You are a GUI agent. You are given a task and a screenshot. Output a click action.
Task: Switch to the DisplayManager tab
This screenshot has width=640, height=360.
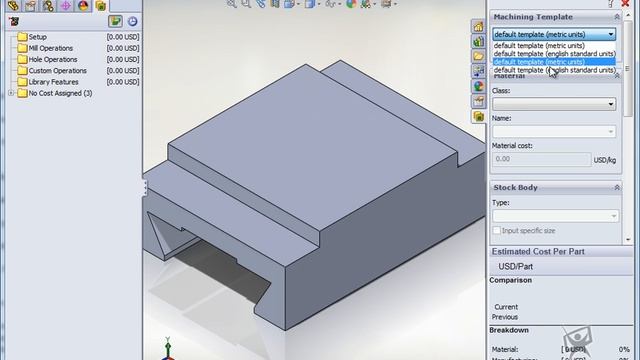click(83, 5)
